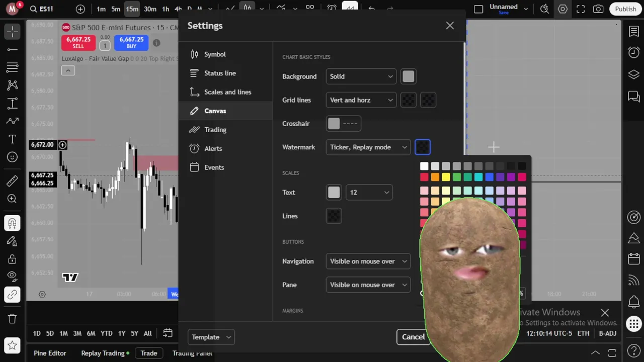Open Scales and lines settings tab
Image resolution: width=644 pixels, height=362 pixels.
(225, 92)
